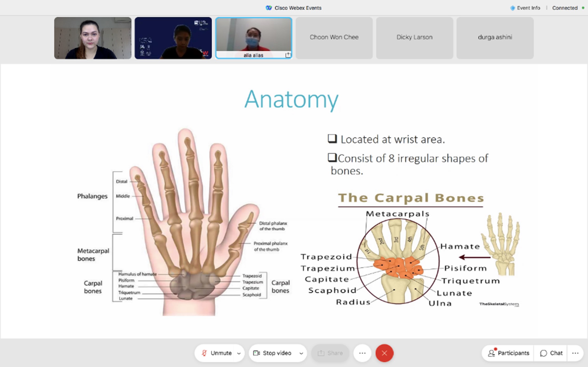Open the Chat bubble icon

click(x=543, y=353)
